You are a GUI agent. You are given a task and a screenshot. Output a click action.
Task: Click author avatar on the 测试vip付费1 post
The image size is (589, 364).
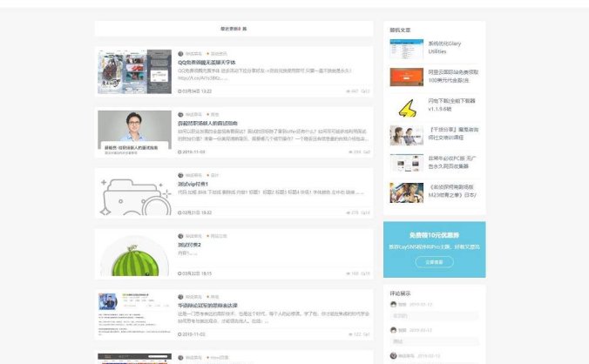tap(180, 175)
